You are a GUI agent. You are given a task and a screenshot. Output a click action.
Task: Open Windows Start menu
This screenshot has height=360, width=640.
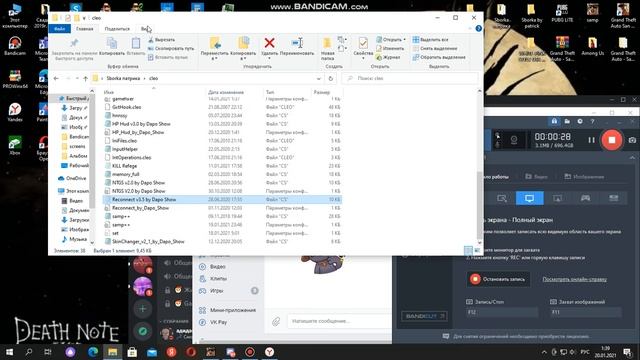[x=9, y=352]
